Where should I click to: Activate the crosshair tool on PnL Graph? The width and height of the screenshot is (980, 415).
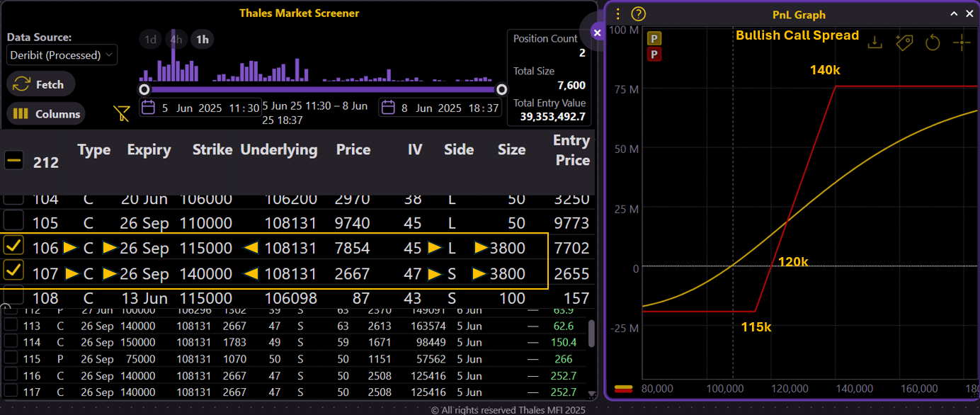coord(962,42)
